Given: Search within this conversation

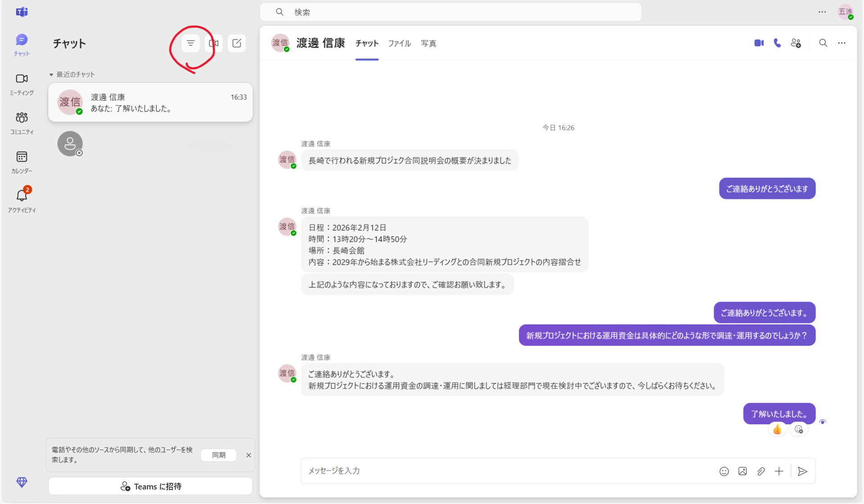Looking at the screenshot, I should pos(823,43).
